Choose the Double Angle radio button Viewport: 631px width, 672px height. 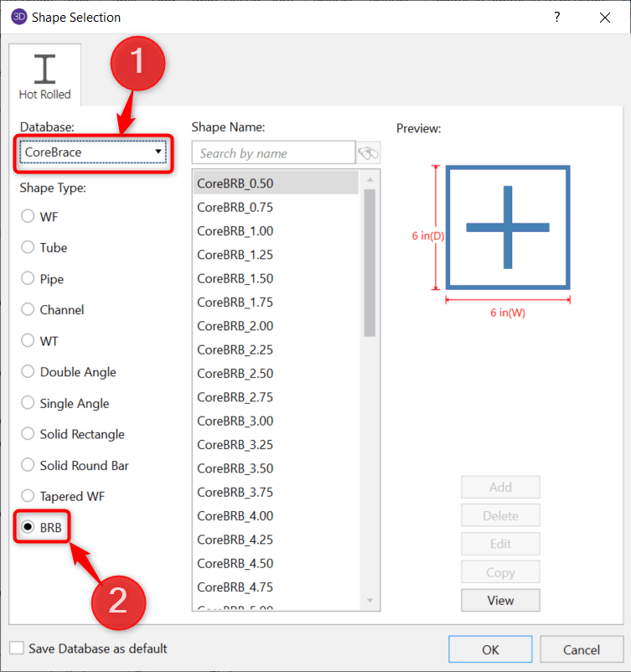(28, 372)
